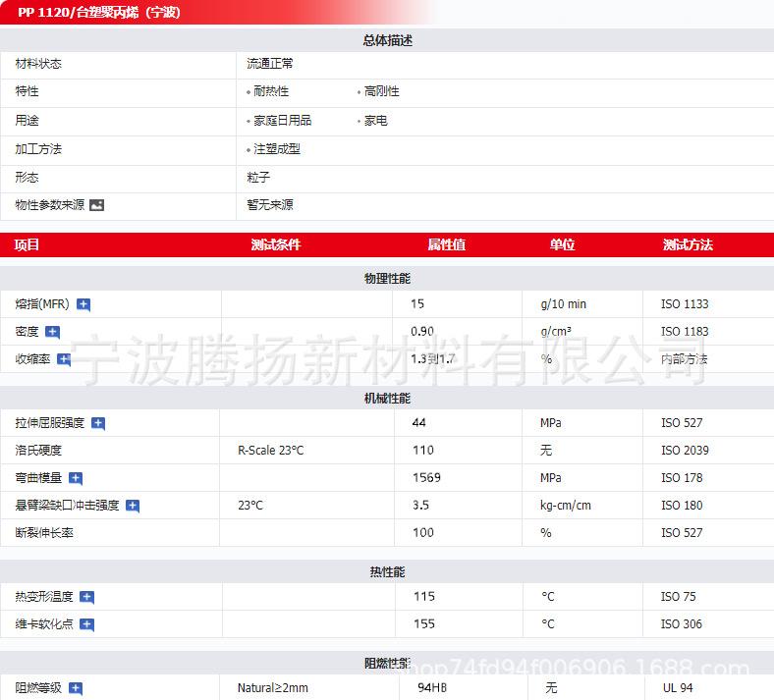This screenshot has width=774, height=700.
Task: Click the 断裂伸长率 row label
Action: (x=44, y=533)
